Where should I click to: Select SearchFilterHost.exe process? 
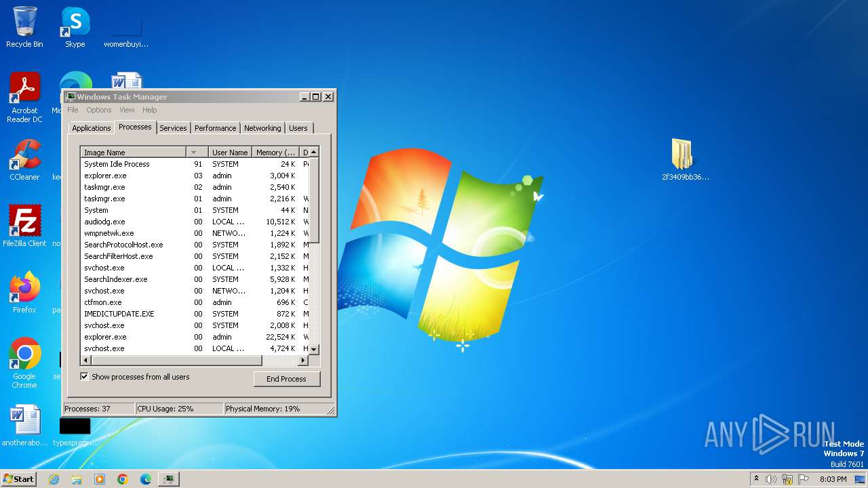point(195,256)
